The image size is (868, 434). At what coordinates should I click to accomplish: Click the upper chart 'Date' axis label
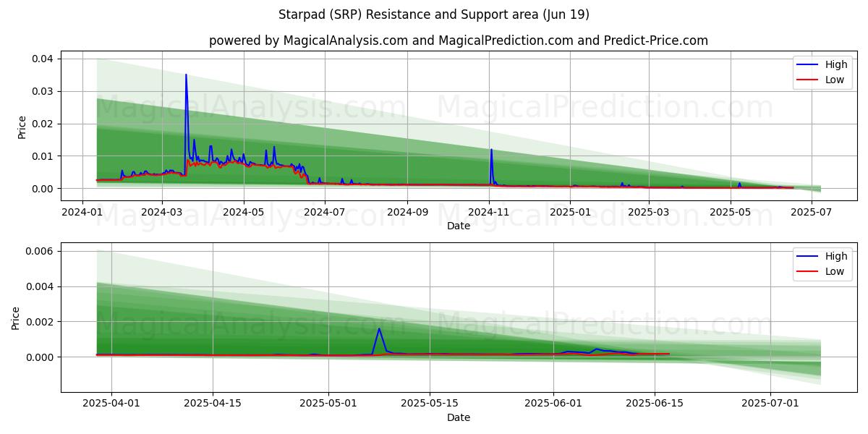click(x=459, y=226)
